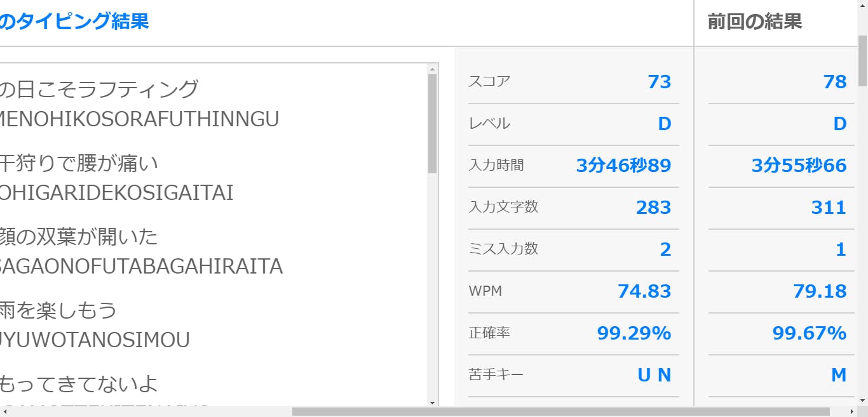Click the typing list's vertical scrollbar thumb
Image resolution: width=868 pixels, height=417 pixels.
[433, 124]
